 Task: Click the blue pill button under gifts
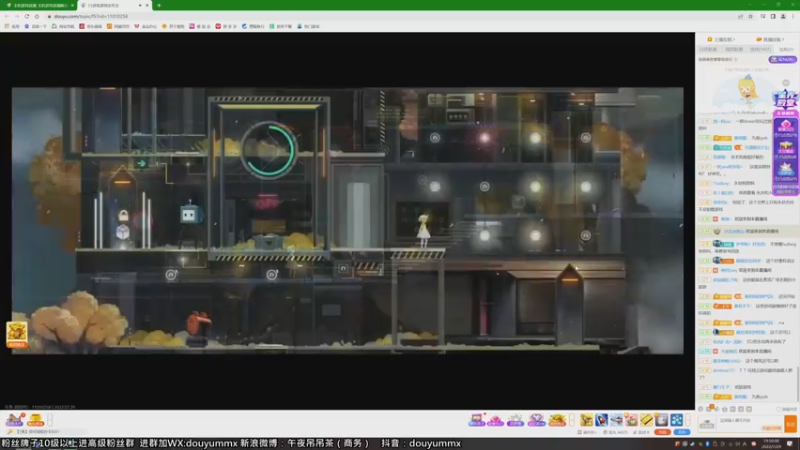(x=682, y=432)
